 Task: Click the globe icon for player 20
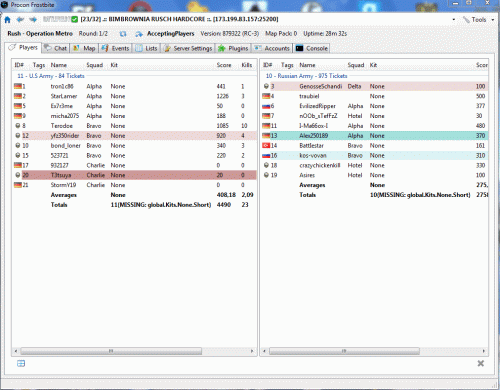[x=18, y=175]
